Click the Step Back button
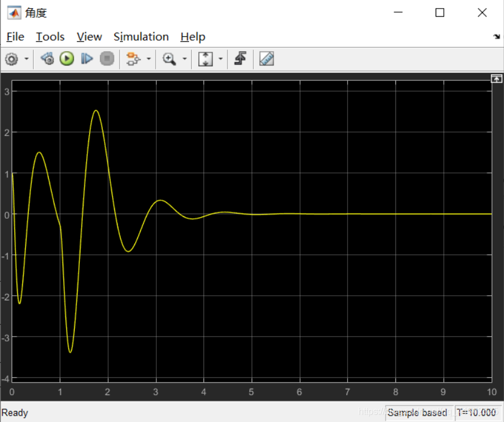504x422 pixels. 47,59
